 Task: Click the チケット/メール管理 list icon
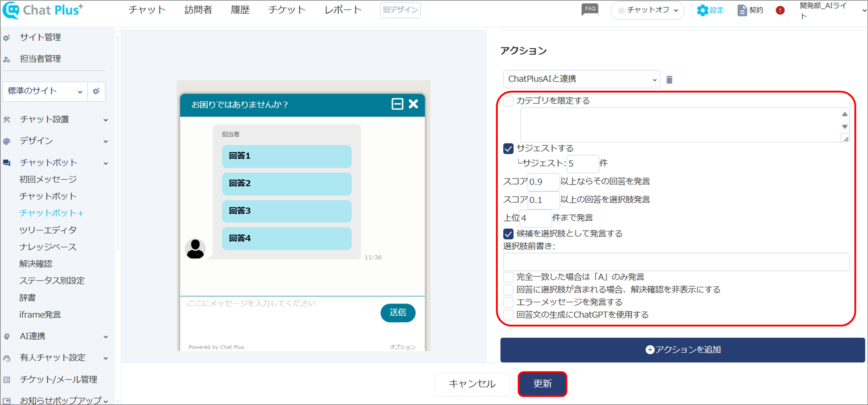point(7,380)
